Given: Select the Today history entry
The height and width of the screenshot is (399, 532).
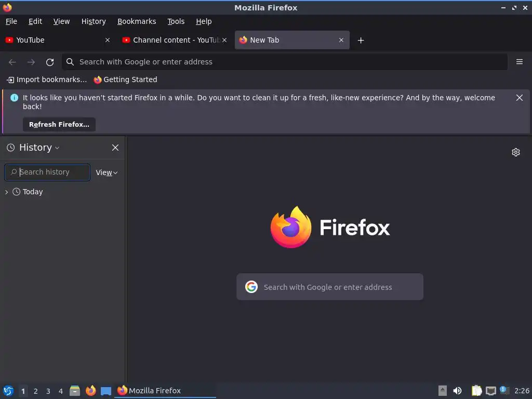Looking at the screenshot, I should tap(33, 192).
